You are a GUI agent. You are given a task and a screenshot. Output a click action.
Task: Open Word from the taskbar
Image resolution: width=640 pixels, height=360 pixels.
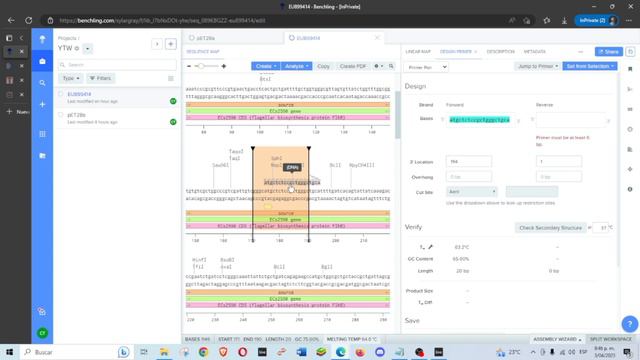click(x=302, y=352)
